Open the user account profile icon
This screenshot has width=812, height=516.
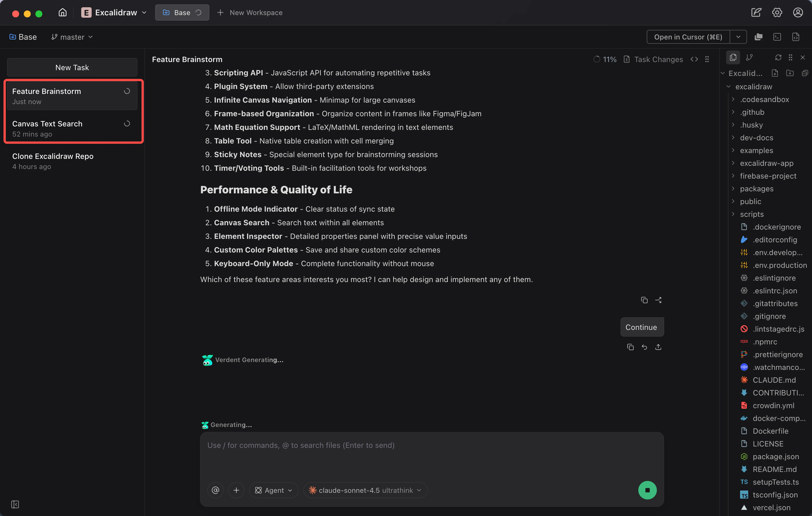click(x=797, y=12)
